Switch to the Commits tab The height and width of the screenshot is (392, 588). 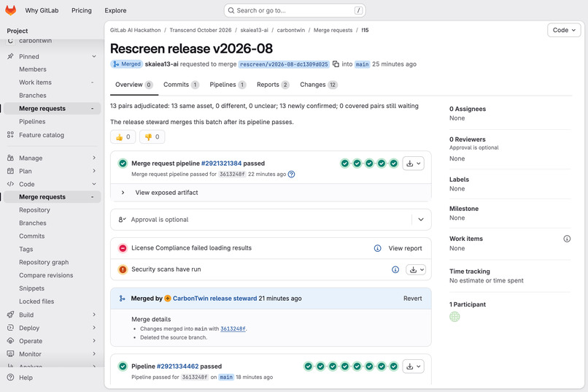coord(181,85)
